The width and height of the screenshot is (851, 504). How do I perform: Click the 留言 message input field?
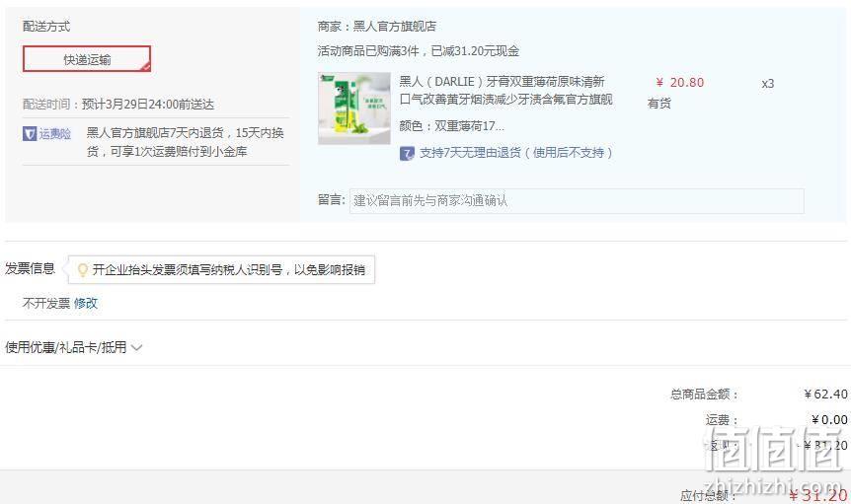(x=577, y=201)
